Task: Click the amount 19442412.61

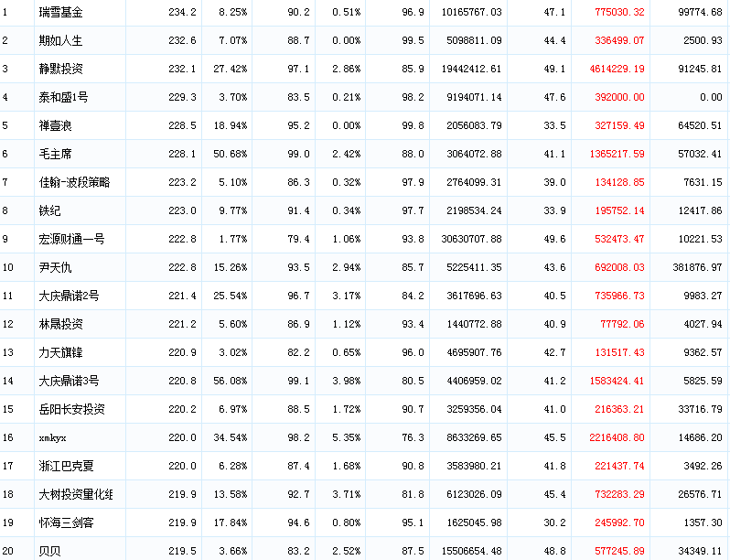Action: tap(472, 69)
